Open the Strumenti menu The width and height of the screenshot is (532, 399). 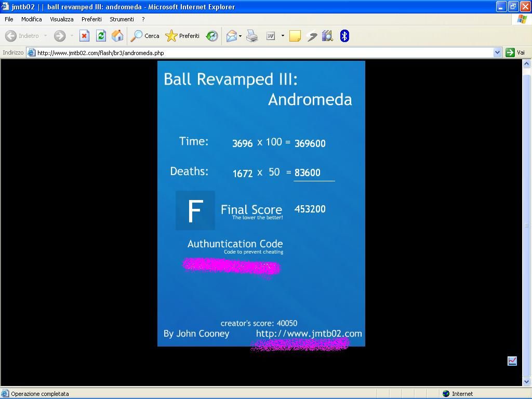coord(122,19)
